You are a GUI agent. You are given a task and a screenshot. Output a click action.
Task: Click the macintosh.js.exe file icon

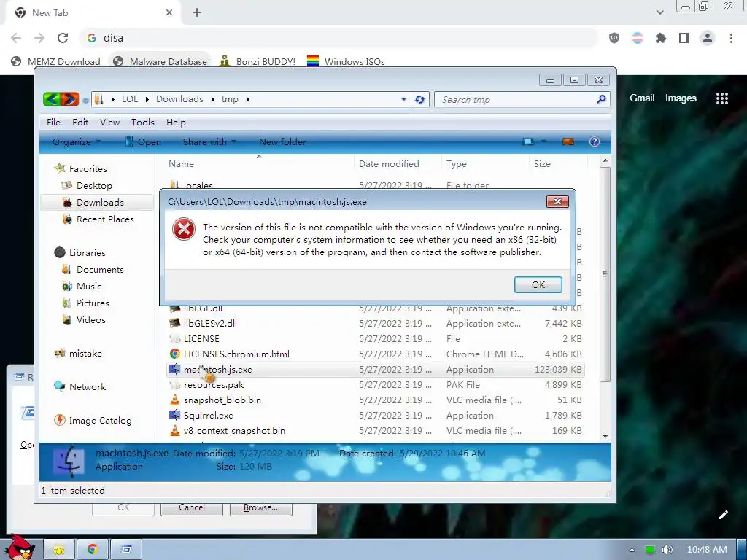175,369
